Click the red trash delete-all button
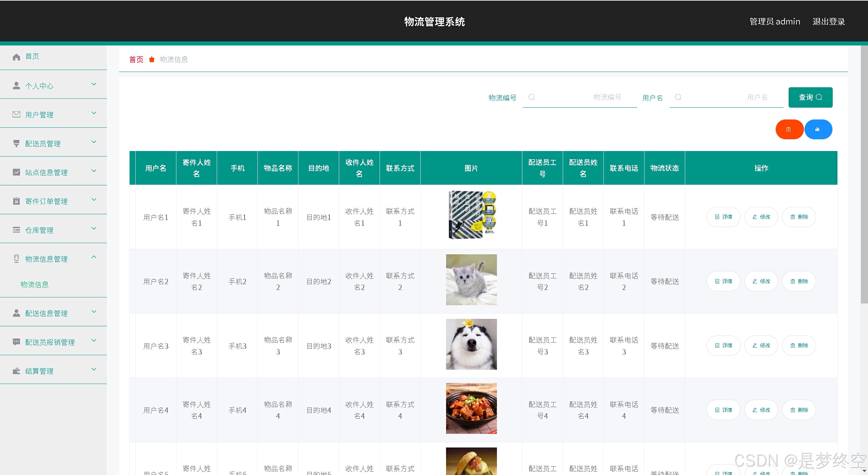Viewport: 868px width, 475px height. (x=789, y=129)
